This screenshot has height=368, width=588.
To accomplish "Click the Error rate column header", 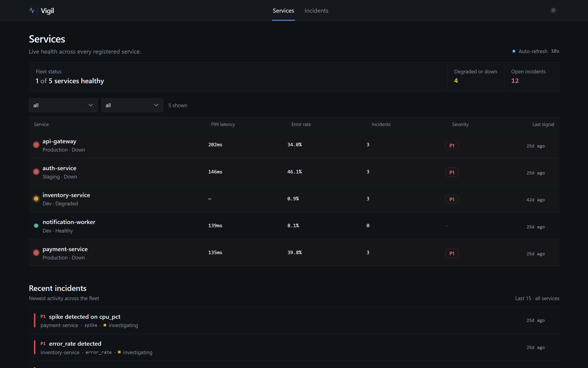I will (301, 124).
